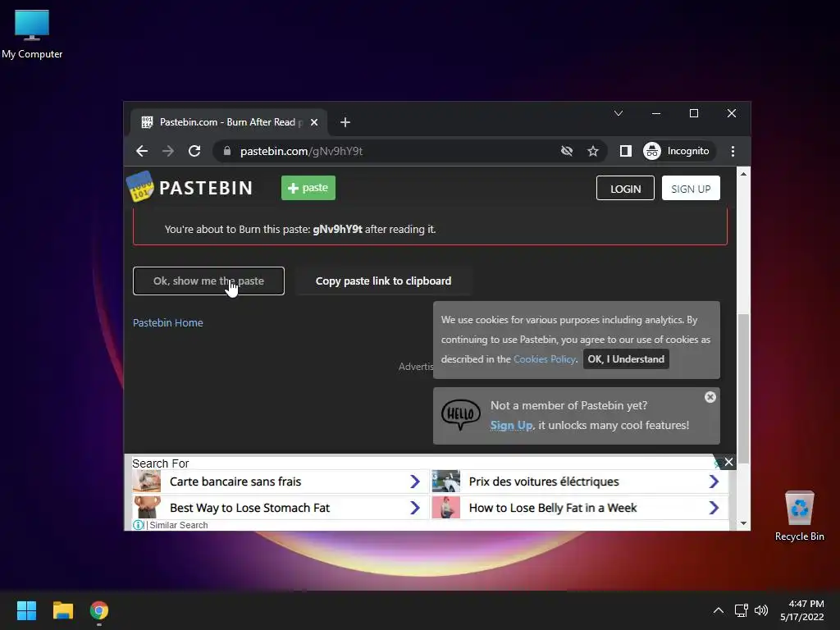Image resolution: width=840 pixels, height=630 pixels.
Task: Go back with the browser back arrow
Action: point(142,151)
